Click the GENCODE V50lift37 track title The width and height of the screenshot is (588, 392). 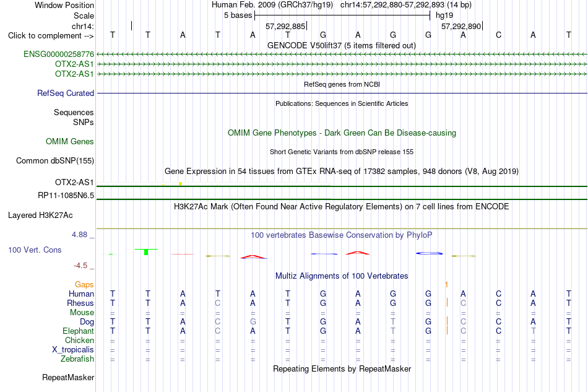click(x=341, y=45)
